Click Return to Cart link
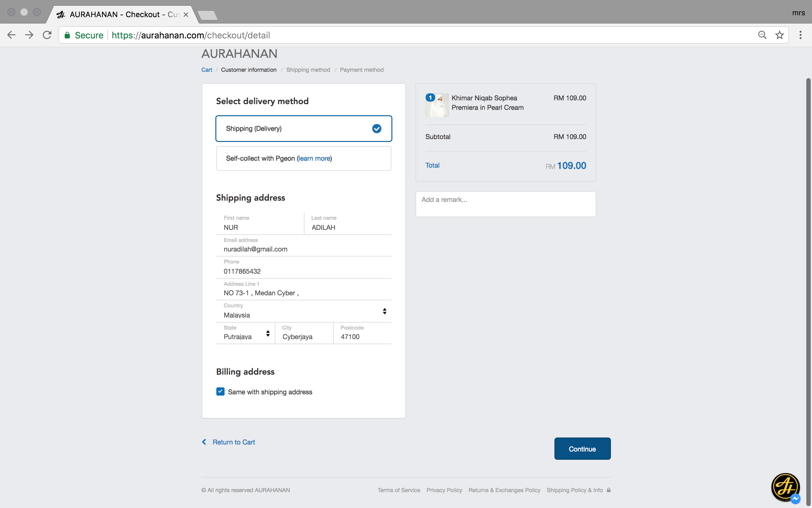Viewport: 812px width, 508px height. tap(233, 442)
